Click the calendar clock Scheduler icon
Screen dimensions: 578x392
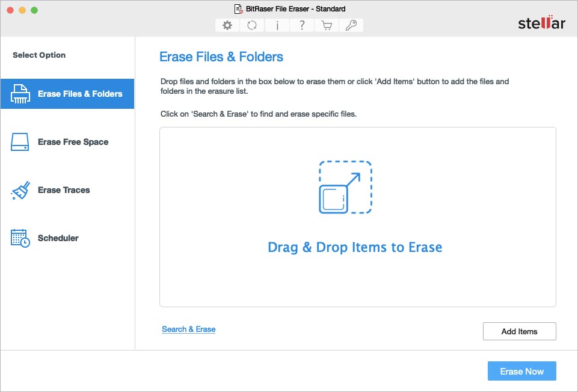click(x=20, y=238)
